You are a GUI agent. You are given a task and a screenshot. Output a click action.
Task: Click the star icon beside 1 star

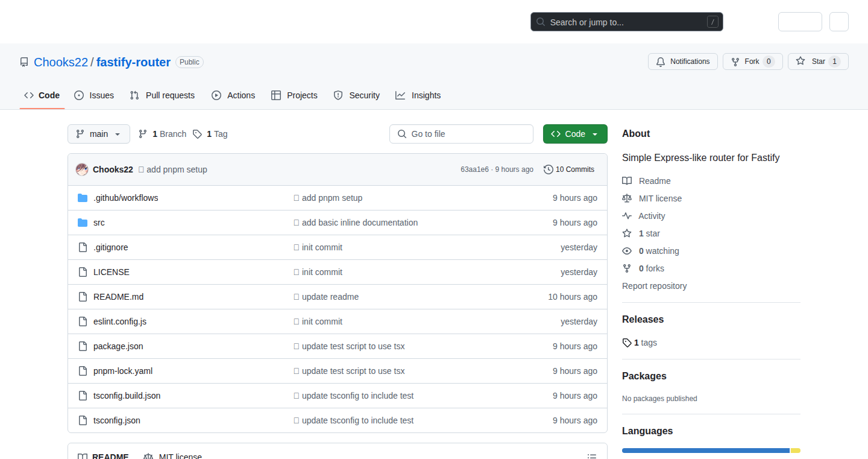pyautogui.click(x=627, y=233)
